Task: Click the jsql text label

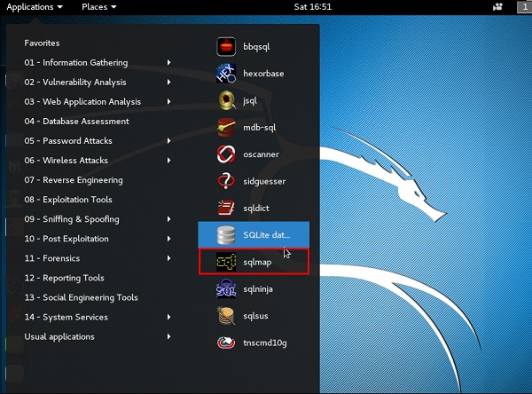Action: tap(250, 101)
